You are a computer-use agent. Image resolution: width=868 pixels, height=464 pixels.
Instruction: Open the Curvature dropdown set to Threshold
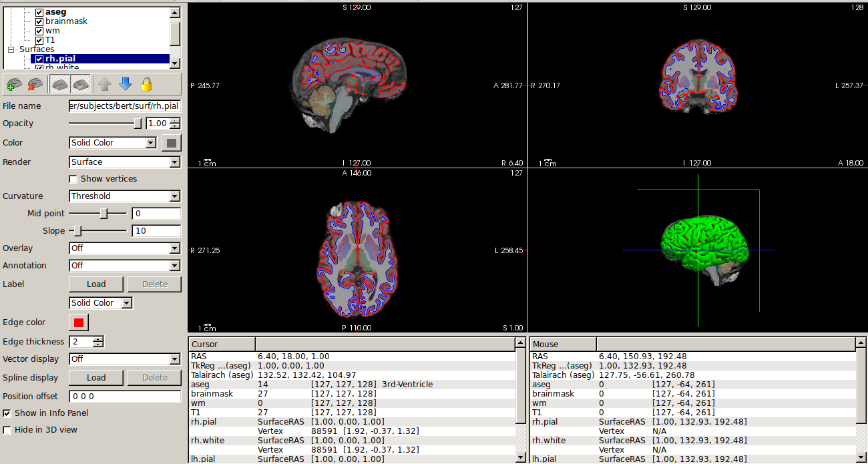tap(125, 196)
